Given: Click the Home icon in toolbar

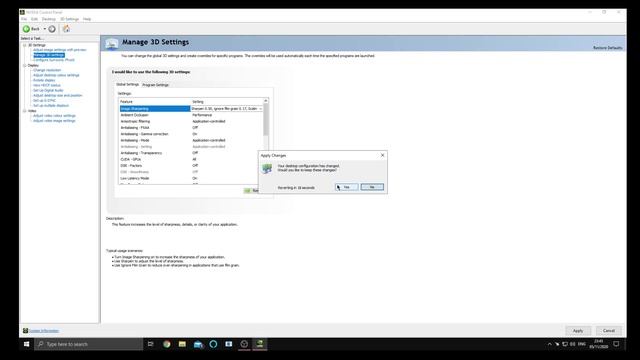Looking at the screenshot, I should 66,29.
